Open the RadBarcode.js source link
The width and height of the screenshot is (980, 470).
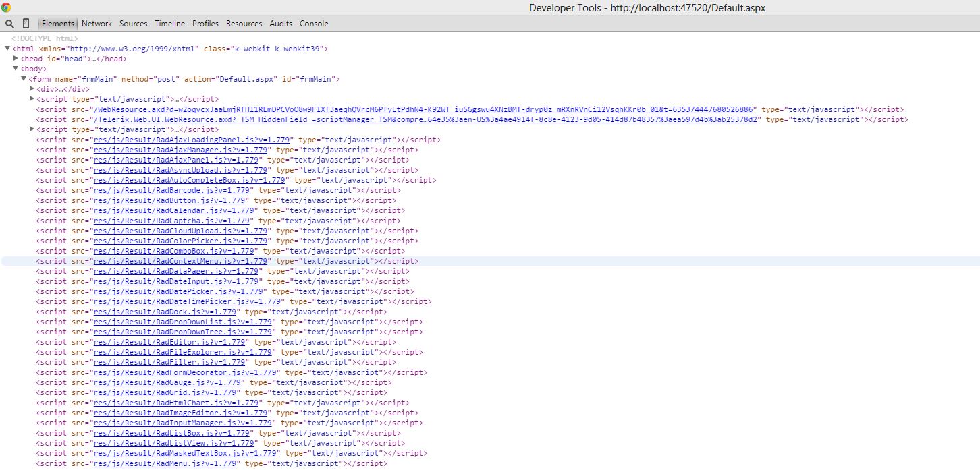(x=172, y=190)
